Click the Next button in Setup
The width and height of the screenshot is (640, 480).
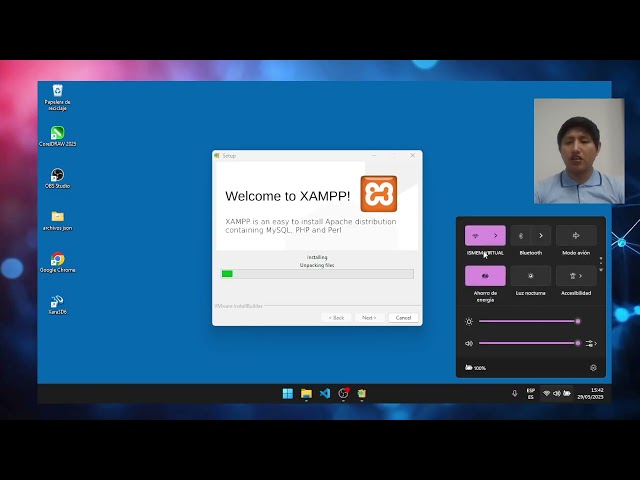point(369,318)
